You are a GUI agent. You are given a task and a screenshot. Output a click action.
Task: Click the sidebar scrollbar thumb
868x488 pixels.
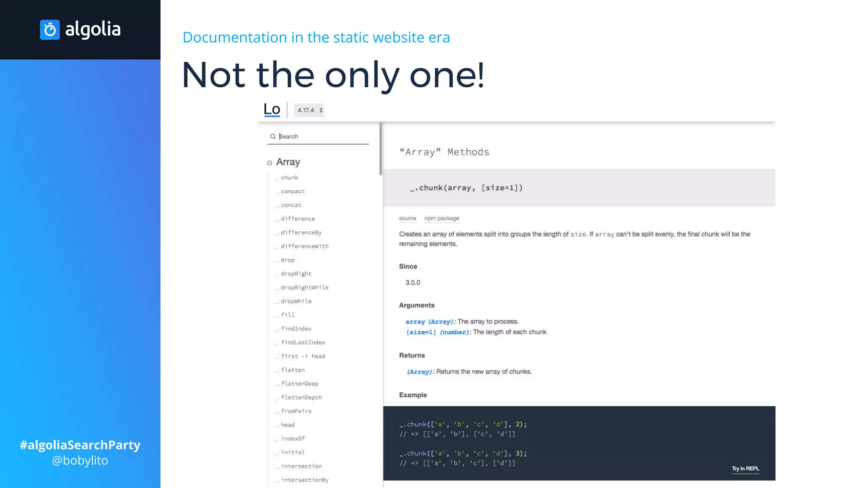point(381,149)
